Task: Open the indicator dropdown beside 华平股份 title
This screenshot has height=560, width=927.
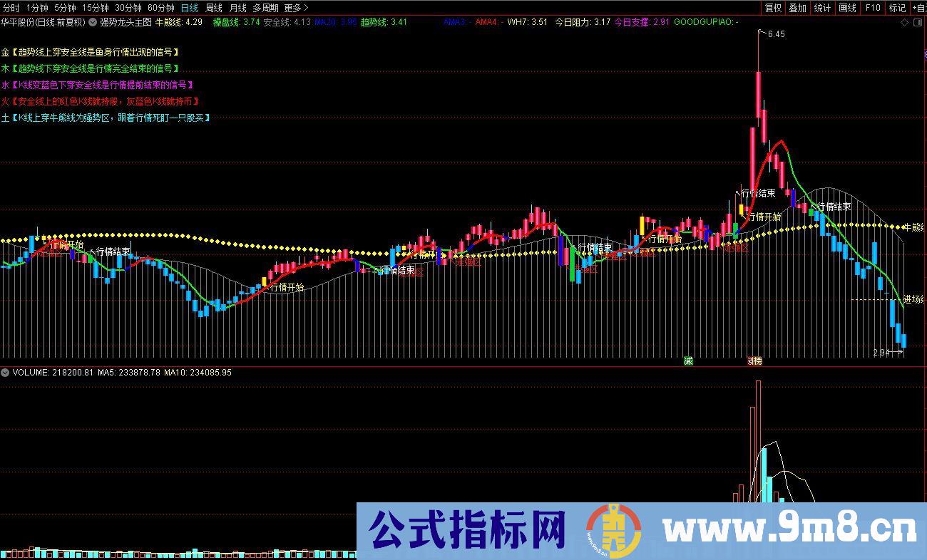Action: coord(93,22)
